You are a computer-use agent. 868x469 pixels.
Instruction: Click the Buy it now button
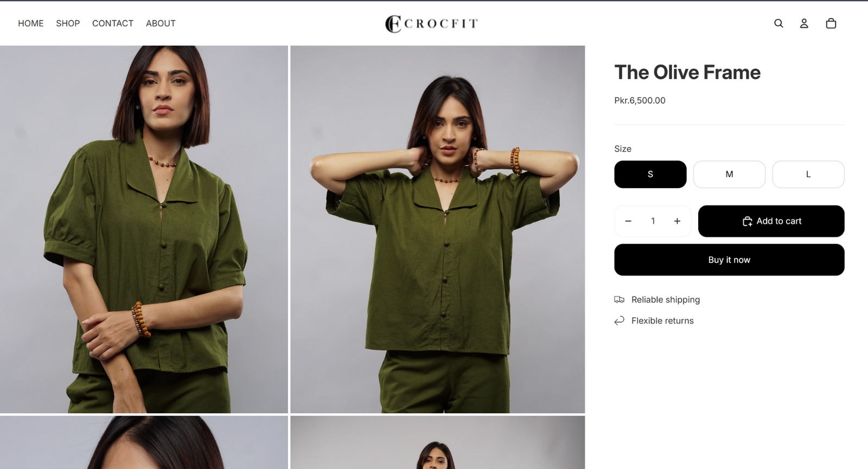[729, 260]
